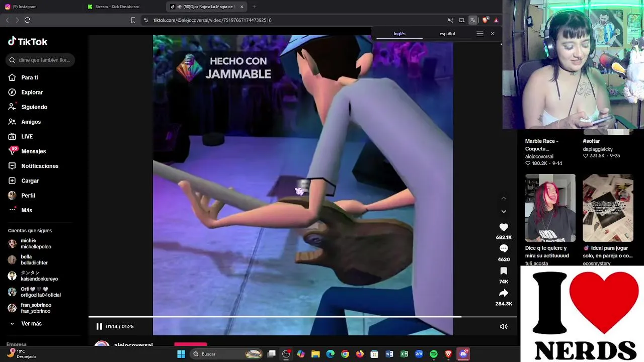Bookmark the video to favorites
This screenshot has height=362, width=644.
click(504, 271)
